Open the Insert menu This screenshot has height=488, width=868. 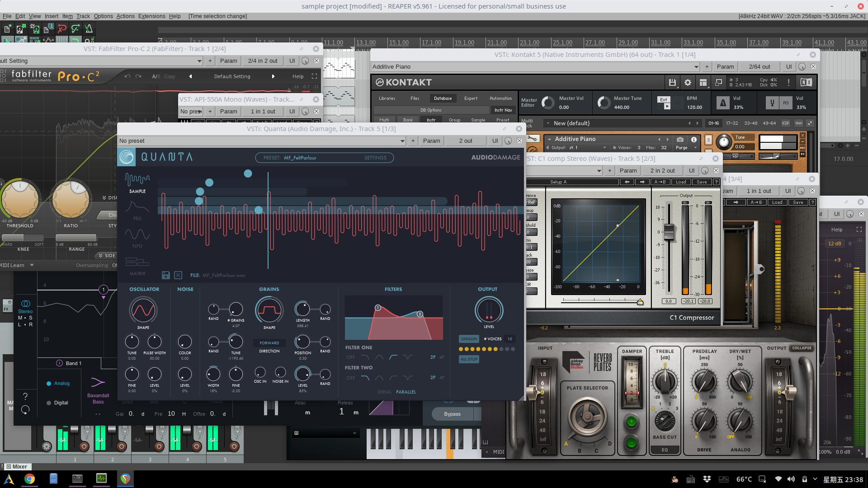[x=52, y=16]
